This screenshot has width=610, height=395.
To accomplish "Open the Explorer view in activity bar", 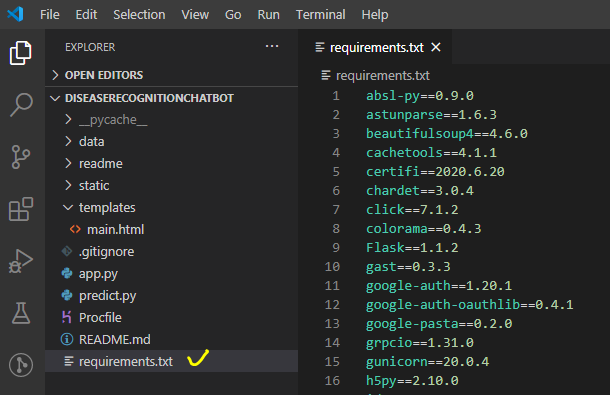I will tap(21, 53).
